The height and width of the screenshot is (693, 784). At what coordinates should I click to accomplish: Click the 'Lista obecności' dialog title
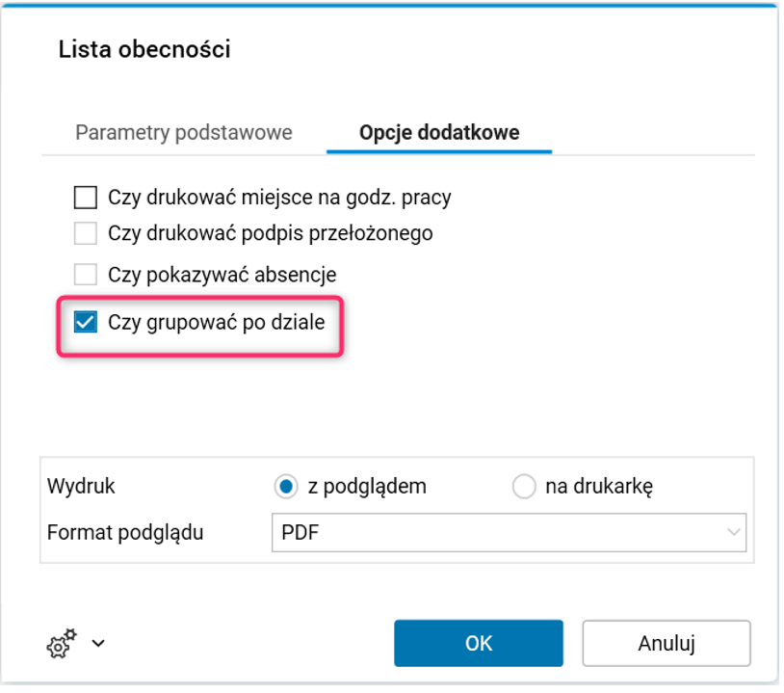[x=144, y=49]
